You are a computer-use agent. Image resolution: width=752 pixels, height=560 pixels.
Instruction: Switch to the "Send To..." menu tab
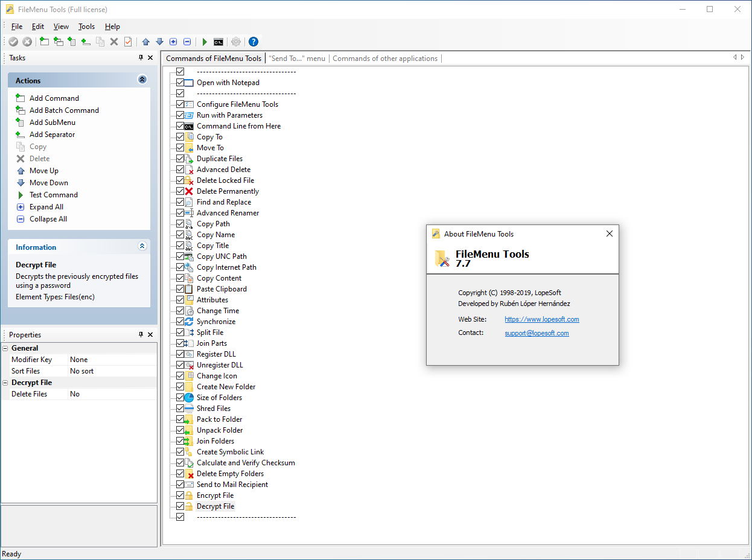[297, 59]
